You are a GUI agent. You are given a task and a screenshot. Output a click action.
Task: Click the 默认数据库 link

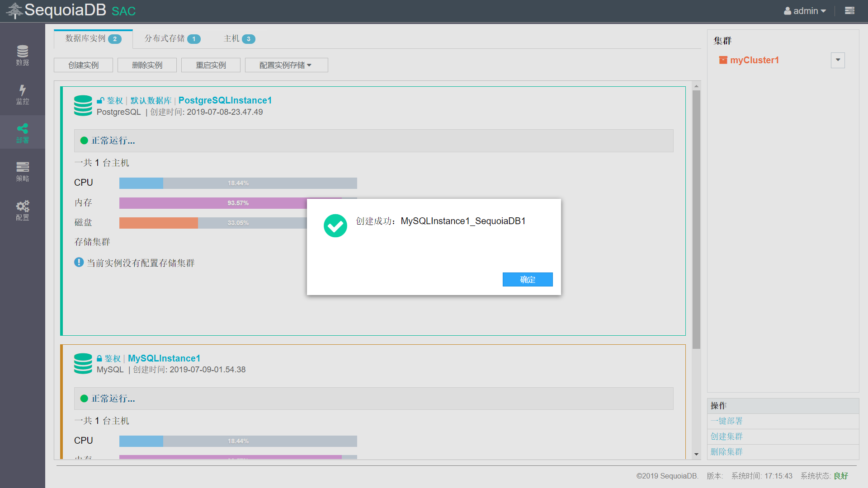[151, 100]
